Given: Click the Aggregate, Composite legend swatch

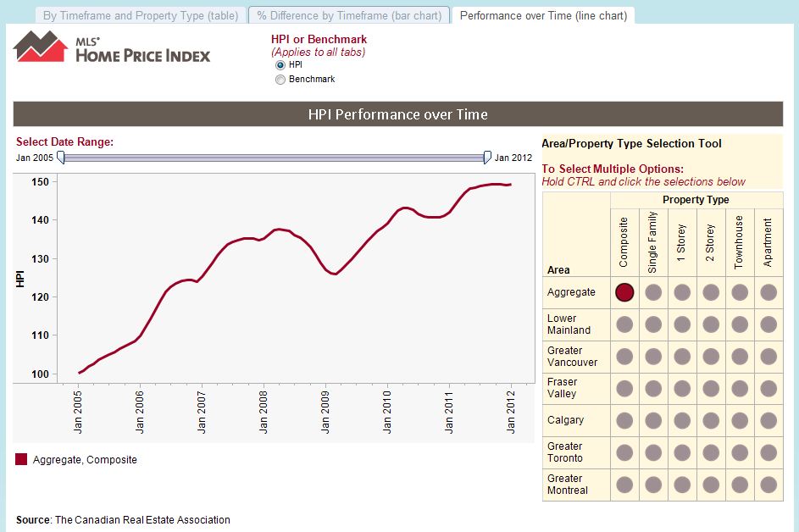Looking at the screenshot, I should click(x=22, y=459).
